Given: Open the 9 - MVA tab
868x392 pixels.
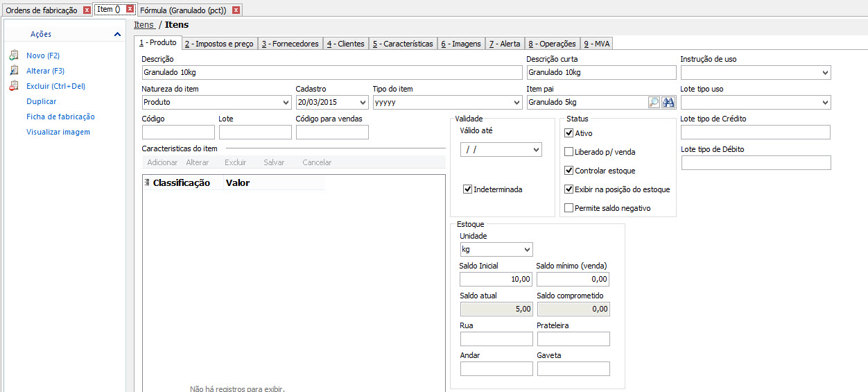Looking at the screenshot, I should 596,44.
